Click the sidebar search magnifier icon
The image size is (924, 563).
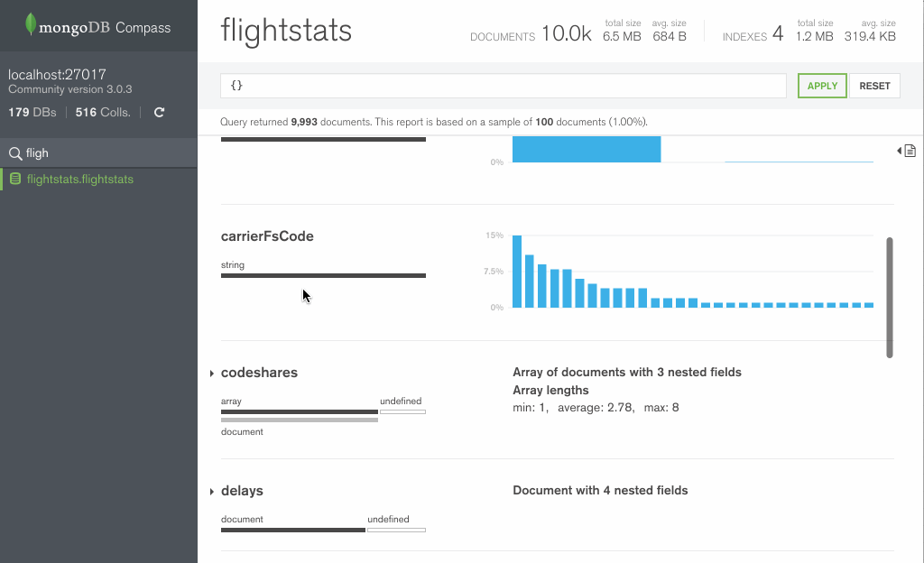coord(14,153)
